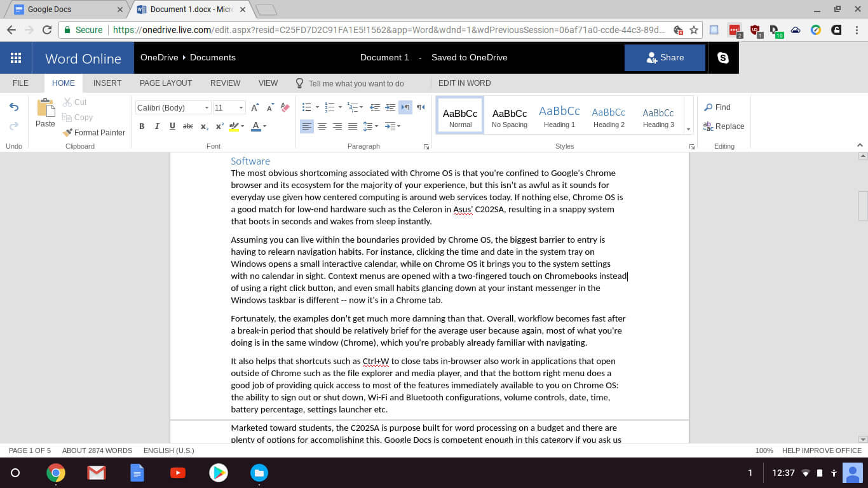Open the Calibri (Body) font dropdown
The image size is (868, 488).
tap(206, 108)
